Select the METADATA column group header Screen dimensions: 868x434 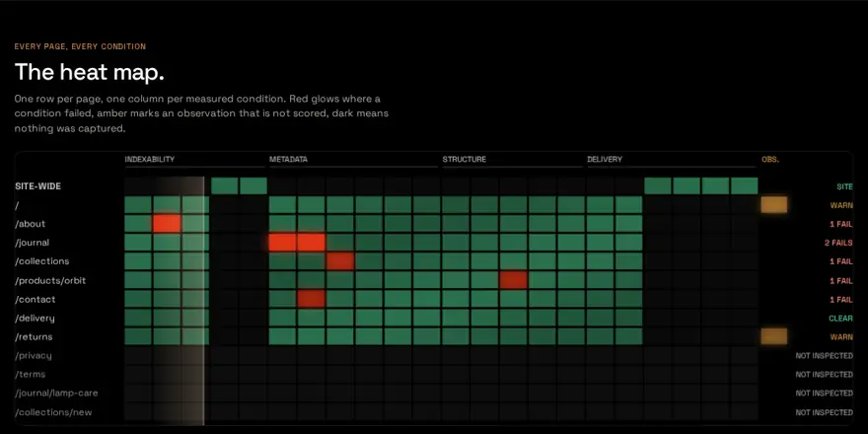pos(288,160)
